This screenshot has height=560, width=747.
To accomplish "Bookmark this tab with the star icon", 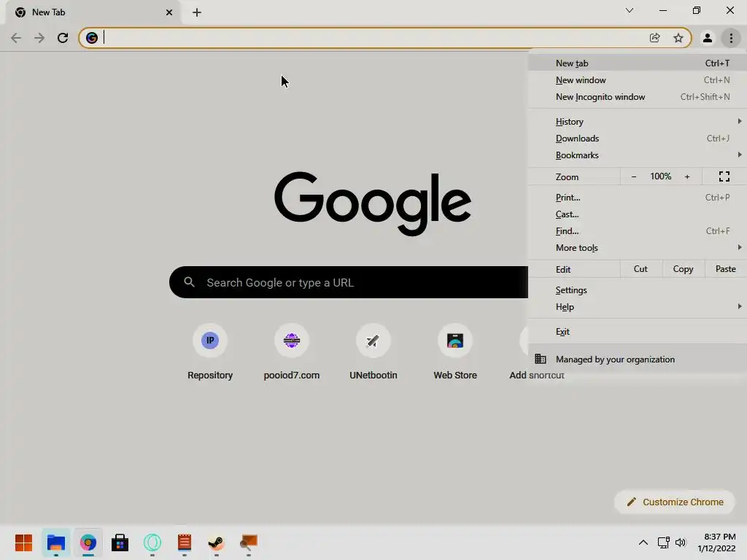I will [x=678, y=38].
